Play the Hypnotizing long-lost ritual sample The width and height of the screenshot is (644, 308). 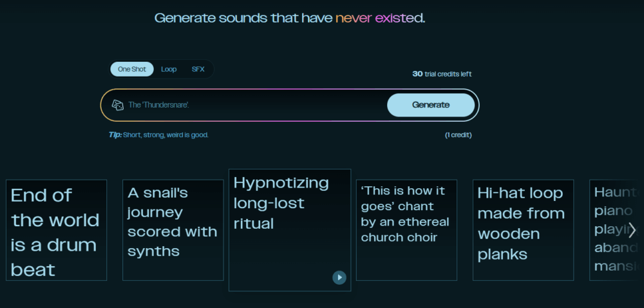[339, 277]
